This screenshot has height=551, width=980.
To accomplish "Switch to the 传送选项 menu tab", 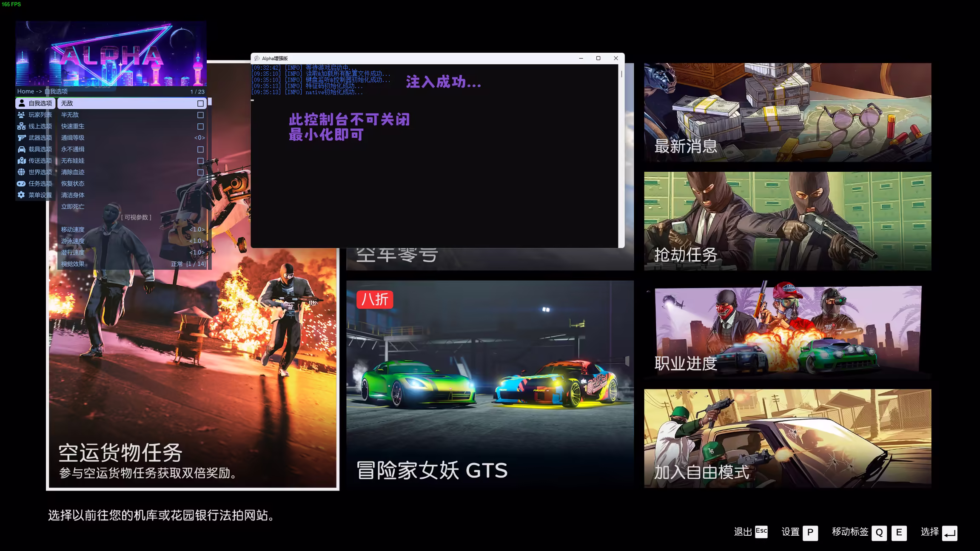I will pos(36,161).
